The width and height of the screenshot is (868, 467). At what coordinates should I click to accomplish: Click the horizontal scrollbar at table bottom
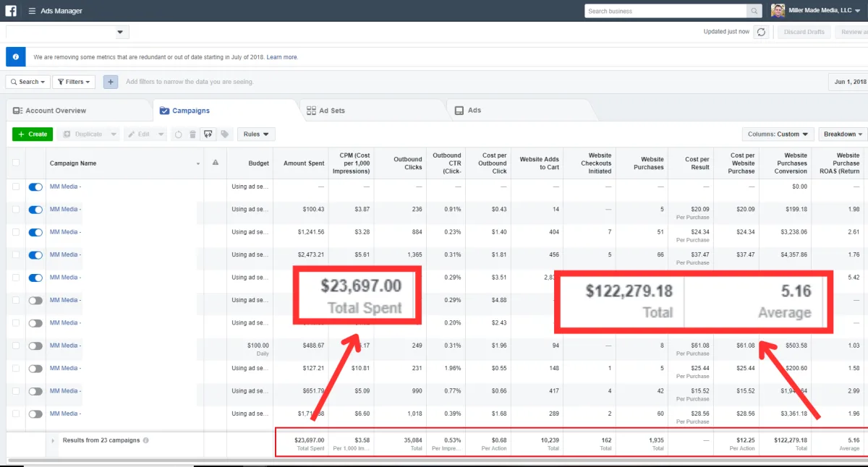[x=434, y=461]
